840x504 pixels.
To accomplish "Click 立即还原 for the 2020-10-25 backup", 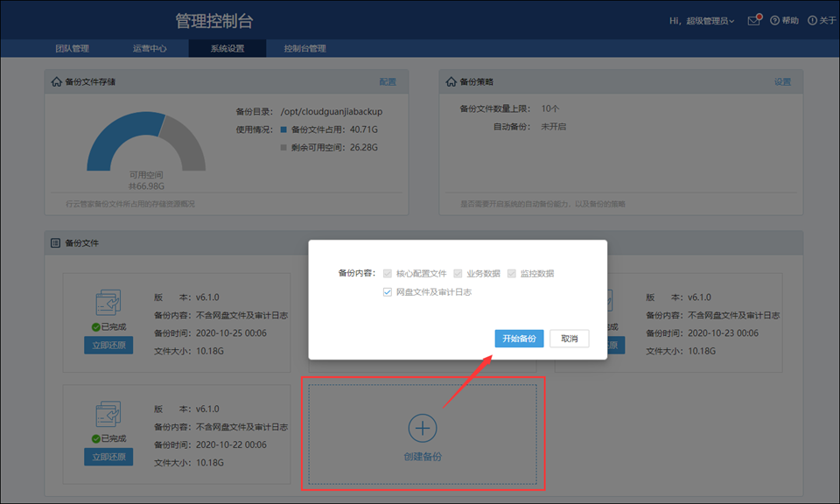I will pos(108,346).
